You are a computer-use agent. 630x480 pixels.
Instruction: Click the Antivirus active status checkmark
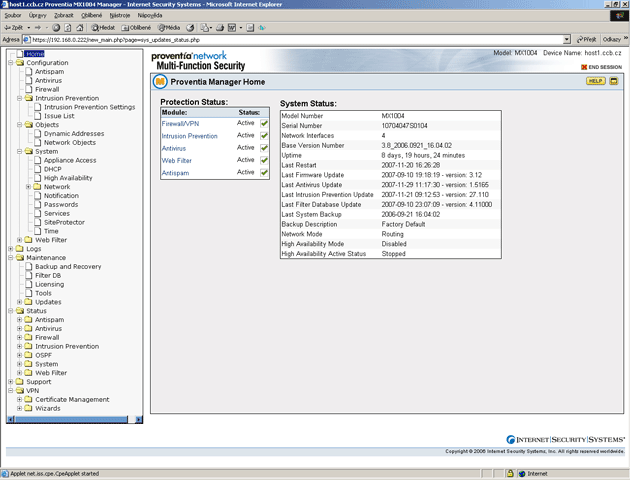point(264,148)
